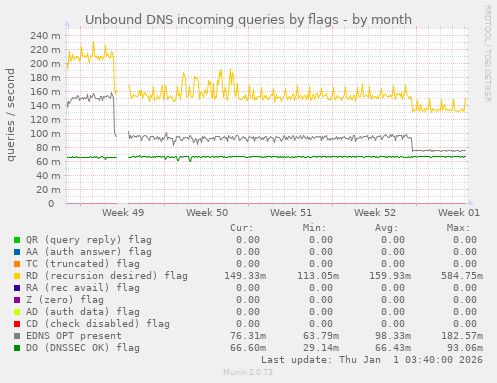Viewport: 497px width, 383px height.
Task: Click the RD maximum value 584.75m
Action: tap(462, 276)
